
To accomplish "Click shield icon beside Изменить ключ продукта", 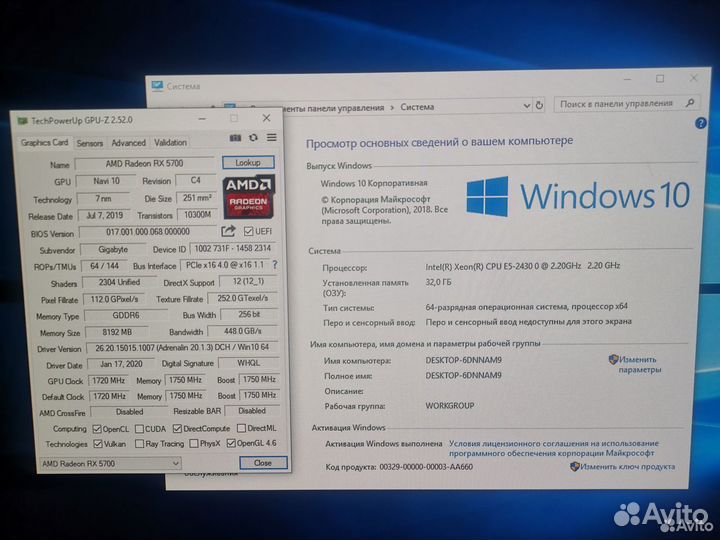I will [x=574, y=467].
